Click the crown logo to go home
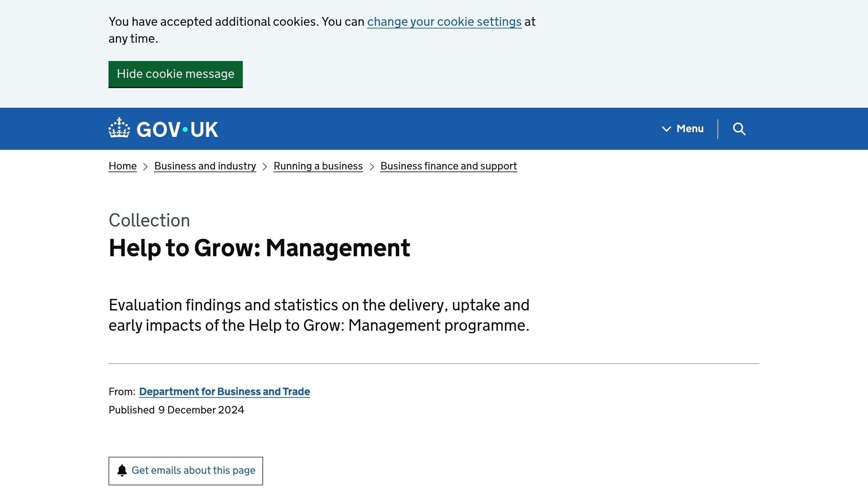This screenshot has height=488, width=868. [119, 128]
